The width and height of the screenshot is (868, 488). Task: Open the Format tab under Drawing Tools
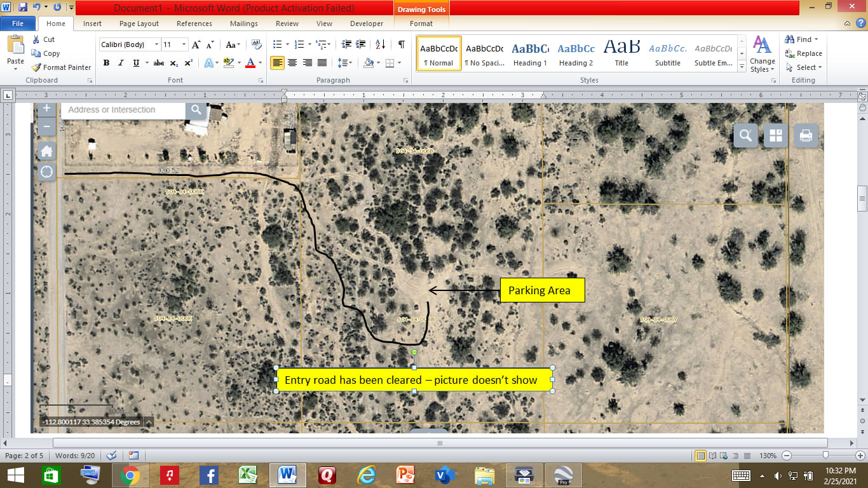tap(421, 24)
